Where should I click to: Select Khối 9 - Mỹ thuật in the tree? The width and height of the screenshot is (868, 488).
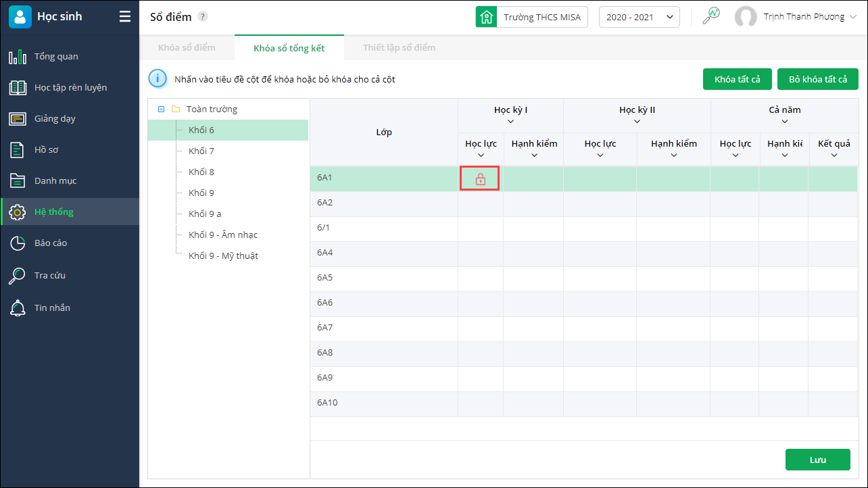[x=224, y=255]
